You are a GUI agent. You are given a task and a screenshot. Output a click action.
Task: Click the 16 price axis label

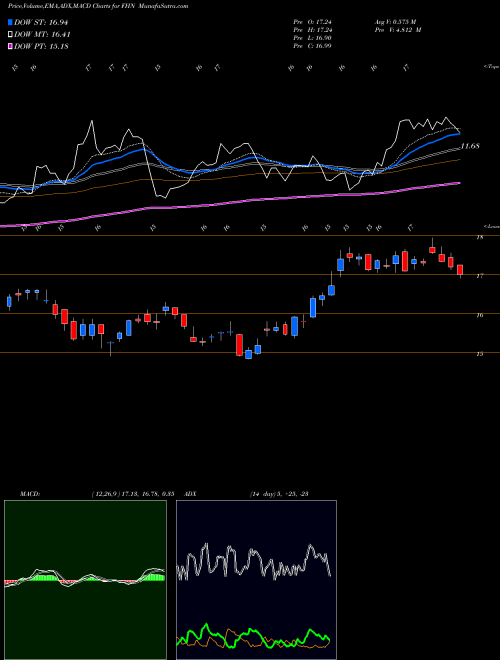click(x=479, y=315)
